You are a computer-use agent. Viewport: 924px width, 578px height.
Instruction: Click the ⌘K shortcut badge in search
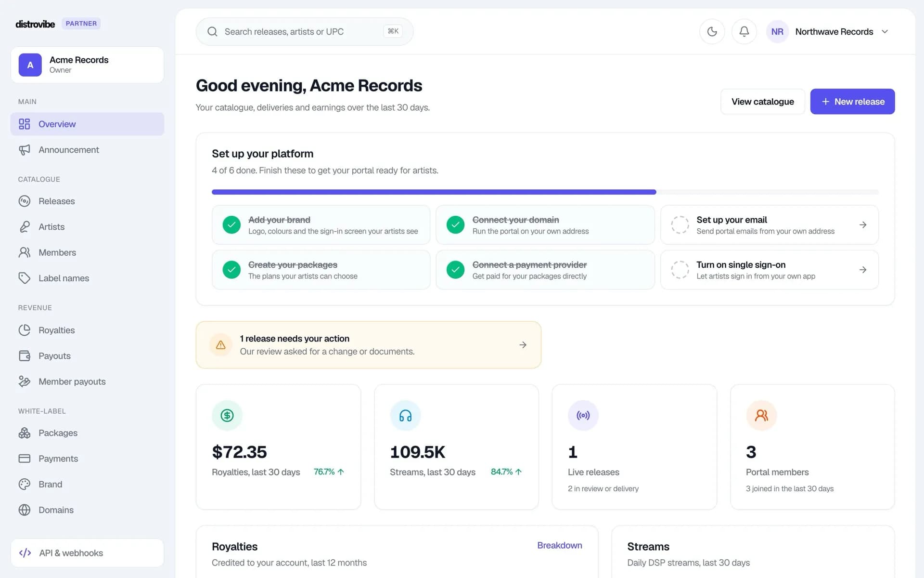pos(393,31)
